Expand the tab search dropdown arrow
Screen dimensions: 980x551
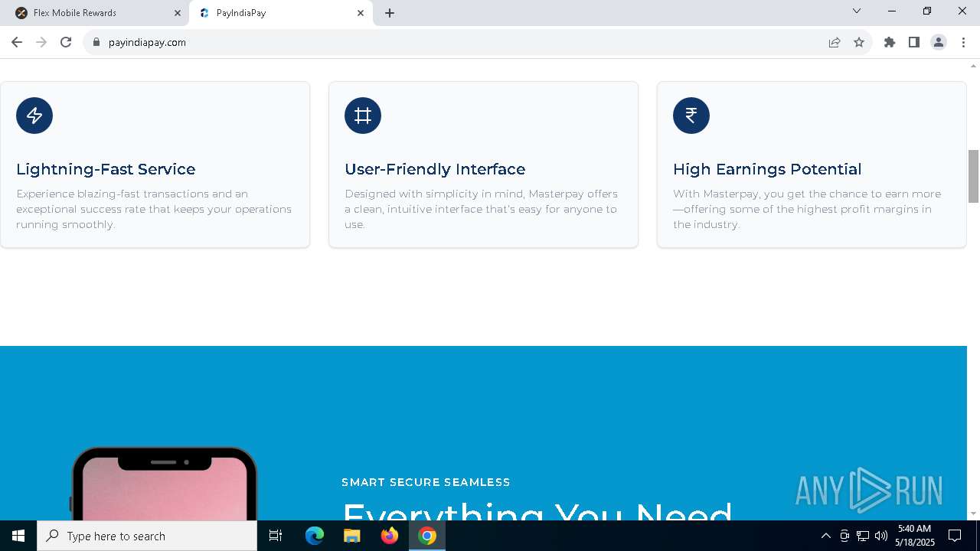(x=857, y=11)
